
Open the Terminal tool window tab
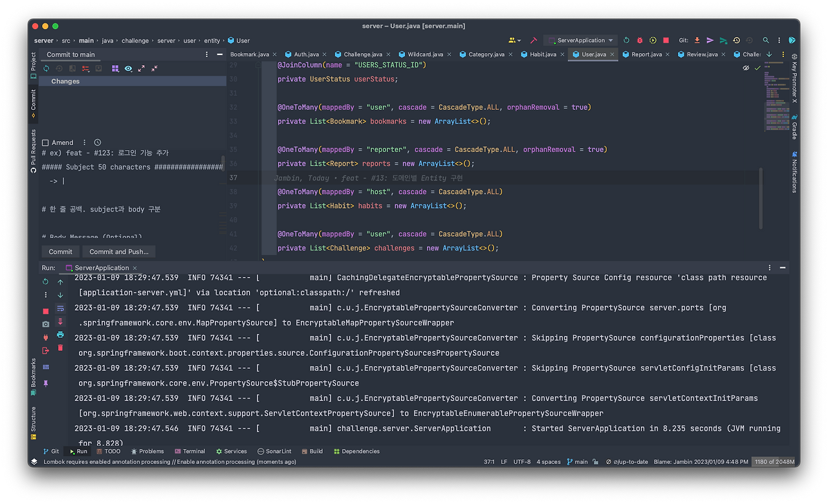point(189,452)
